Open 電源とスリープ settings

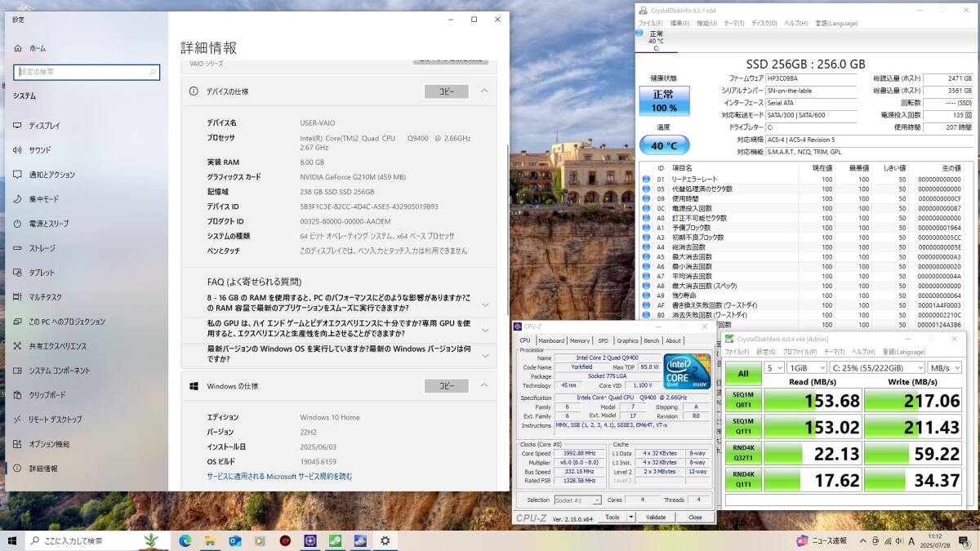click(48, 224)
